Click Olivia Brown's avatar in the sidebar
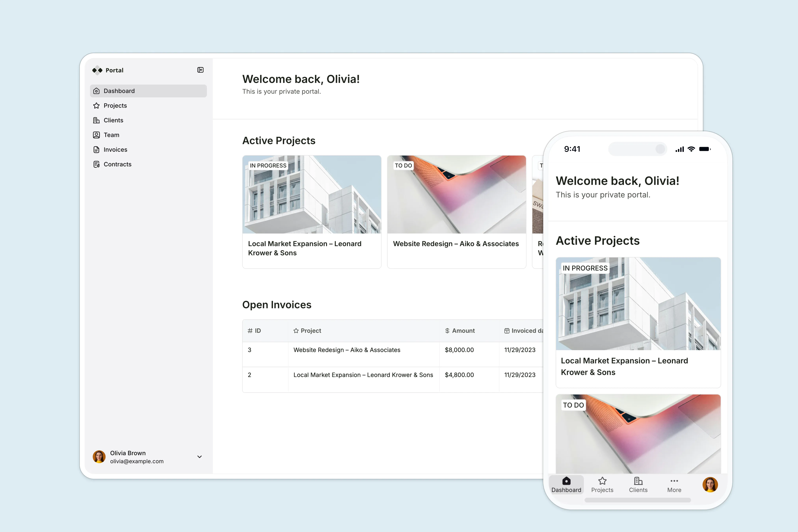 (99, 457)
